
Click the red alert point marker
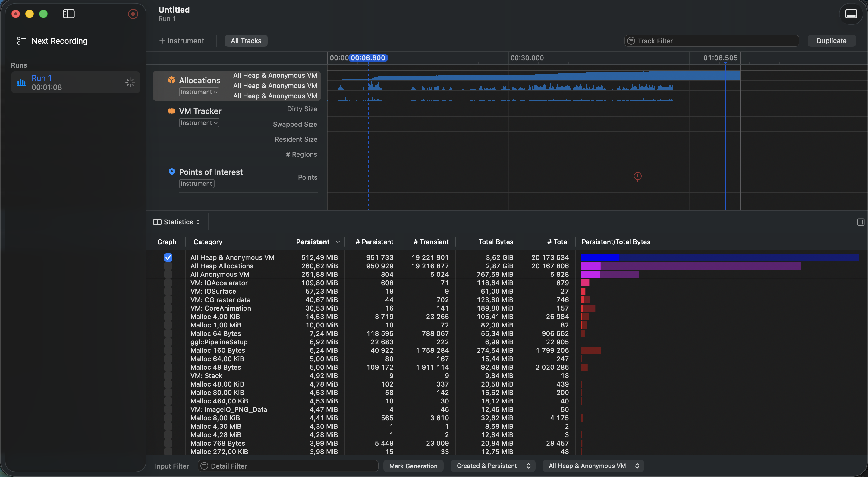(x=637, y=176)
